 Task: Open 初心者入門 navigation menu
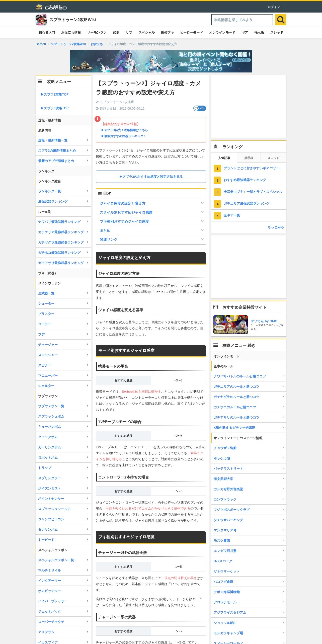click(x=47, y=33)
